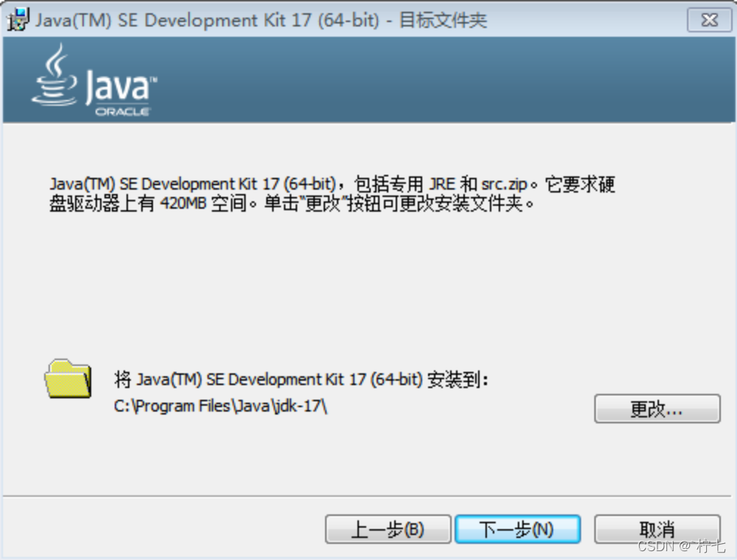Click the yellow destination folder icon

[68, 379]
